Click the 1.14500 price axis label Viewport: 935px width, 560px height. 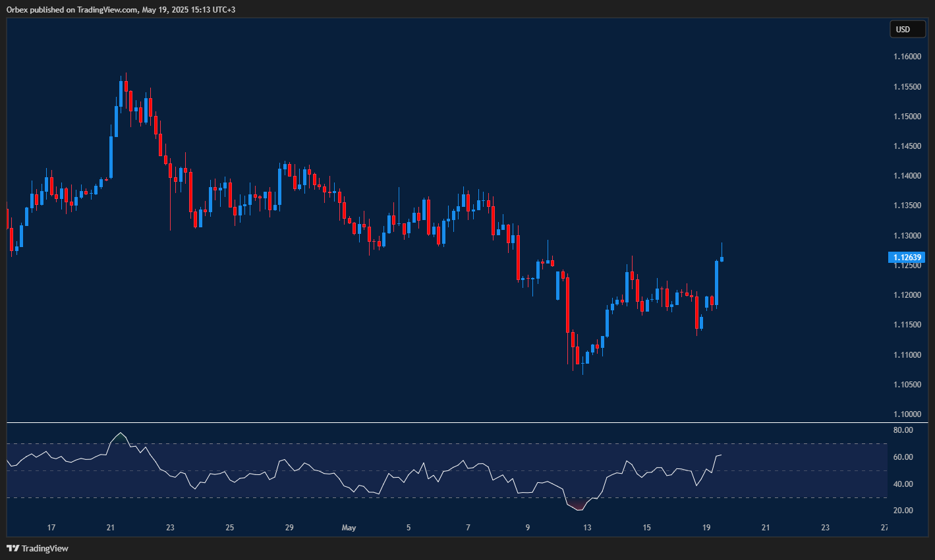coord(907,146)
